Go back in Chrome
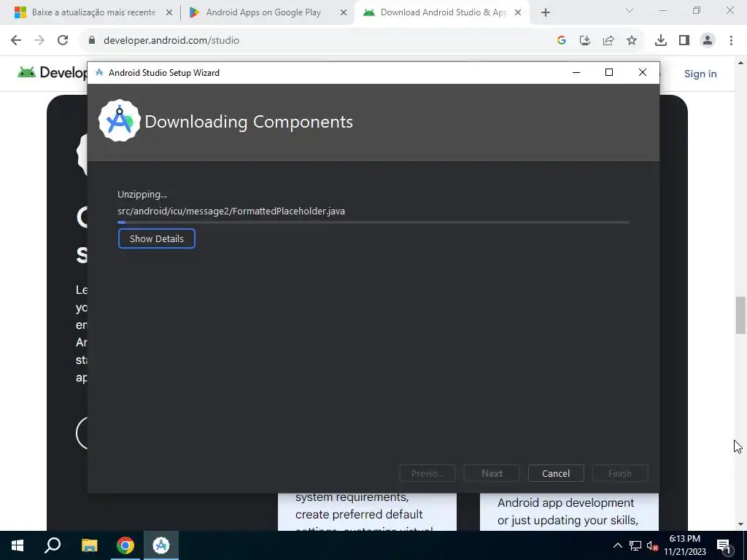The height and width of the screenshot is (560, 747). point(16,41)
